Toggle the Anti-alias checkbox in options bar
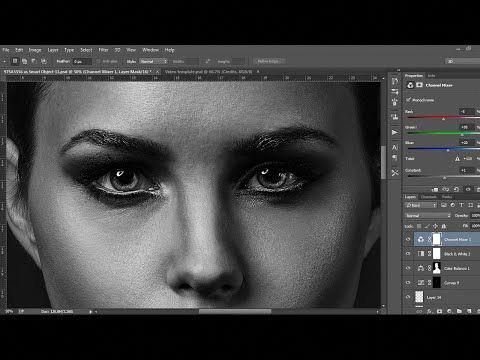The width and height of the screenshot is (480, 360). pos(99,61)
